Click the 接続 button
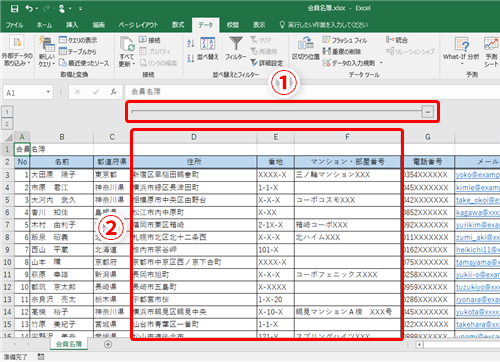Image resolution: width=500 pixels, height=362 pixels. point(150,40)
